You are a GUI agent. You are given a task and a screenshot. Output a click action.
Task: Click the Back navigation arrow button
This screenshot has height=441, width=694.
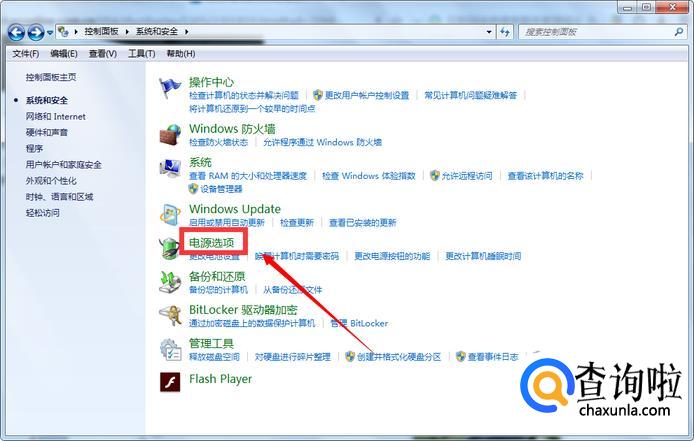pyautogui.click(x=16, y=32)
